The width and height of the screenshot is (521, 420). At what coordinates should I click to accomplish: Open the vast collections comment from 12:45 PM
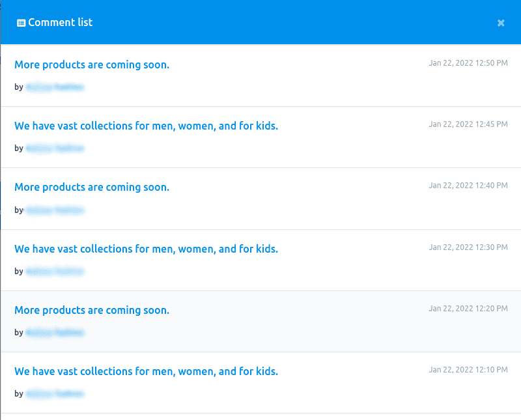coord(146,126)
